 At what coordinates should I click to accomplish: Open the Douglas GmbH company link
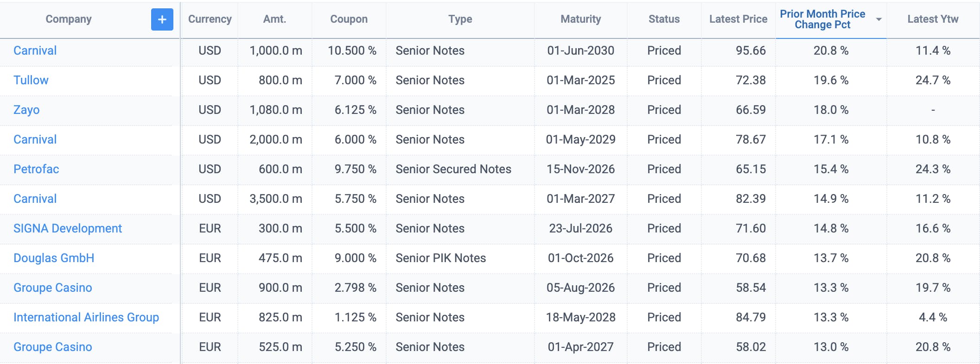[54, 258]
